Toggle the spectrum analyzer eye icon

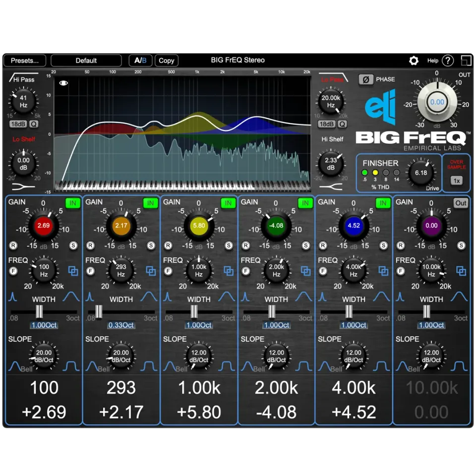coord(63,83)
